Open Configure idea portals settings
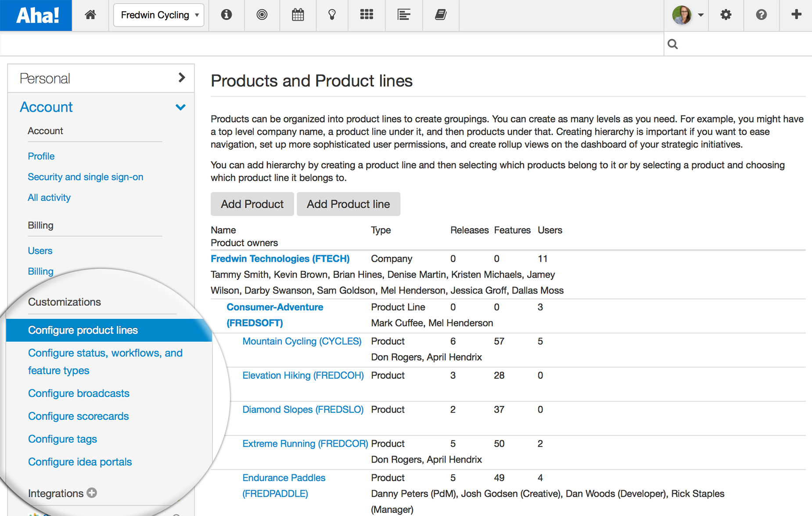 79,462
